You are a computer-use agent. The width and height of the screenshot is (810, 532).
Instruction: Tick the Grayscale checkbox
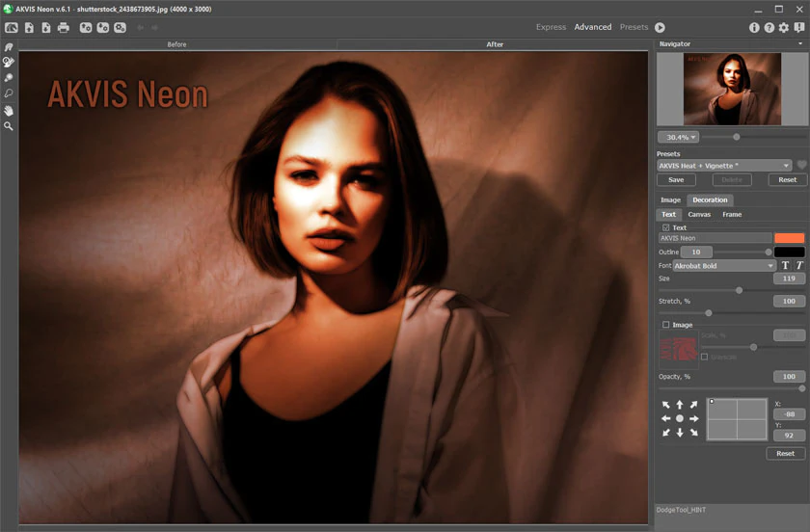pos(704,357)
